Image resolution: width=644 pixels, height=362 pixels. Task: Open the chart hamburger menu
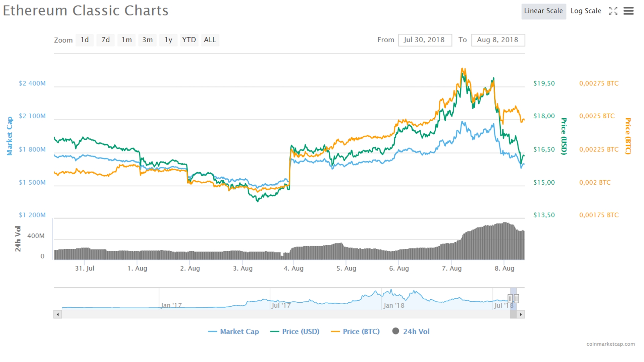coord(628,11)
